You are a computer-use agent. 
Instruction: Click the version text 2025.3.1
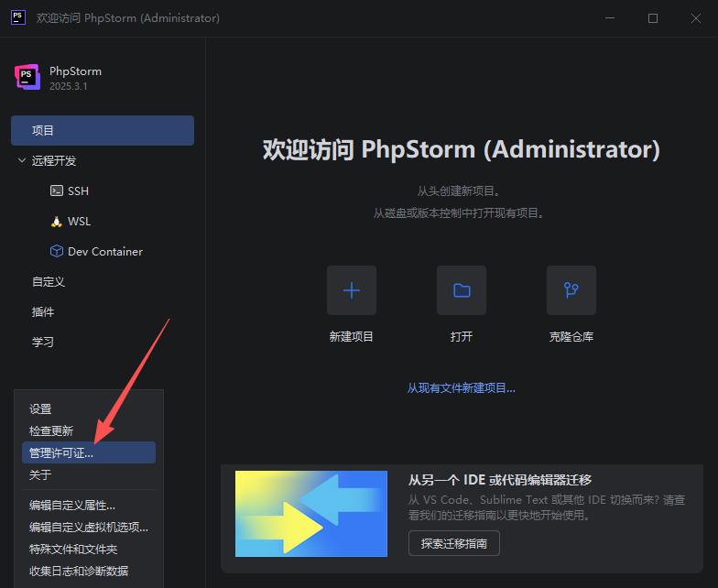[x=68, y=86]
